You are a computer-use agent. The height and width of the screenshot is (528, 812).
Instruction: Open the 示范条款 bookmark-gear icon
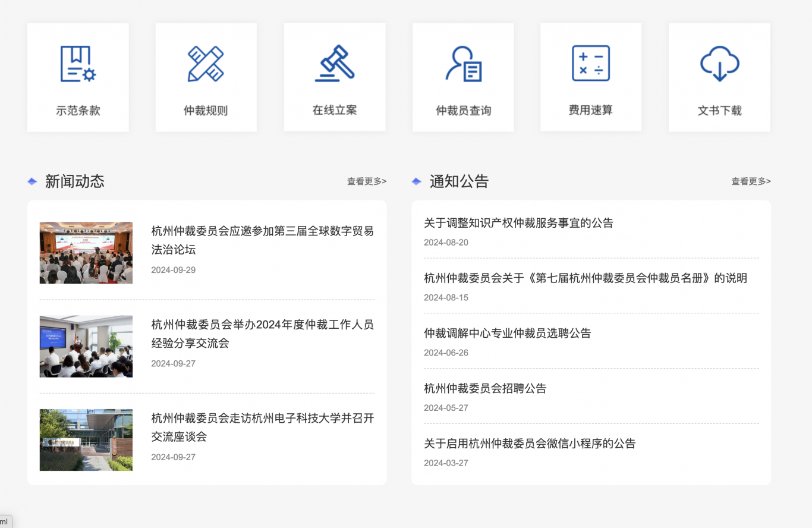tap(78, 64)
